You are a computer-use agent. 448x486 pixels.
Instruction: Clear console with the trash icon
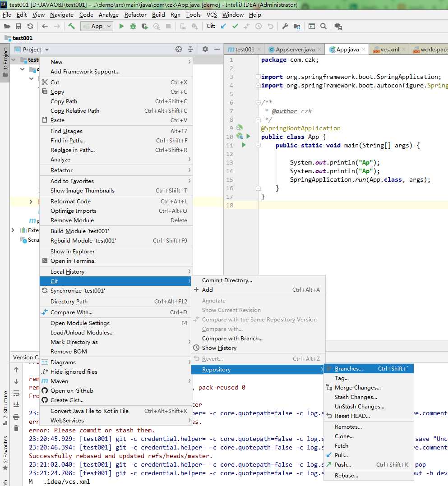(16, 428)
